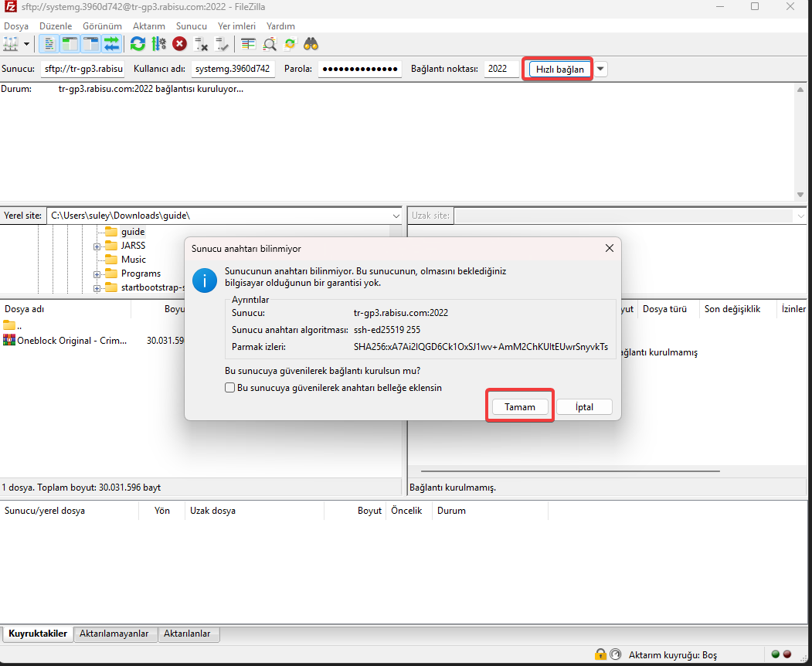Viewport: 812px width, 666px height.
Task: Toggle the local directory tree display
Action: click(x=70, y=44)
